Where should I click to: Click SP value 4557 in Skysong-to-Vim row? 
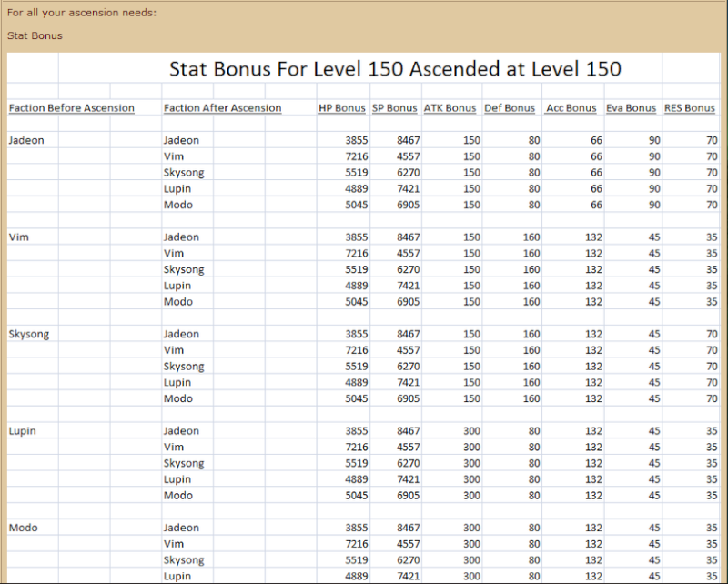point(408,350)
